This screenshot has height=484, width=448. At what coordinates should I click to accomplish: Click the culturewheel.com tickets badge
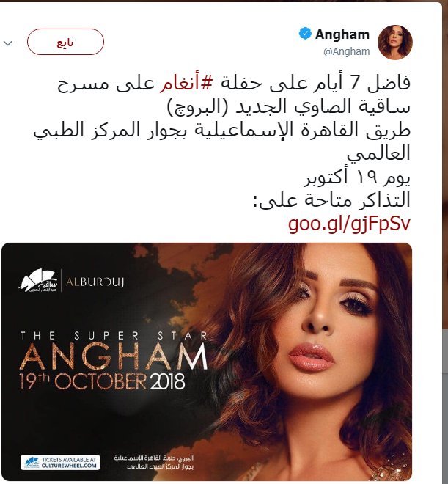click(60, 463)
